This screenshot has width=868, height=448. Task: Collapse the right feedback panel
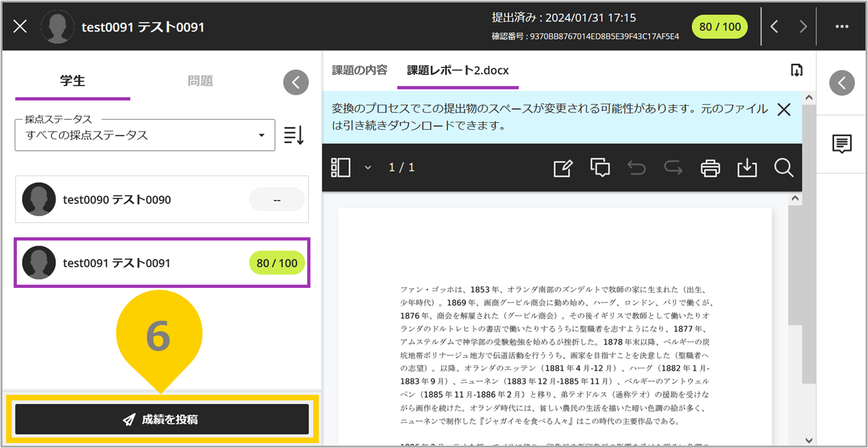pyautogui.click(x=842, y=82)
